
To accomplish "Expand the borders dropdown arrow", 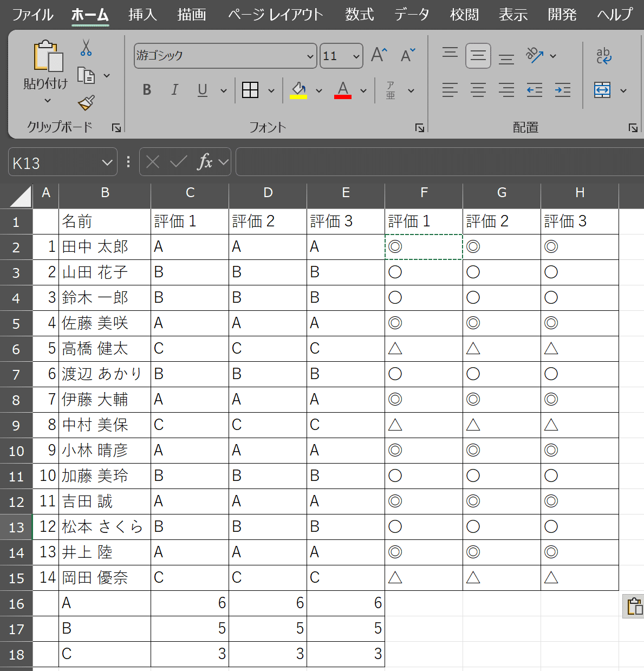I will [x=271, y=91].
